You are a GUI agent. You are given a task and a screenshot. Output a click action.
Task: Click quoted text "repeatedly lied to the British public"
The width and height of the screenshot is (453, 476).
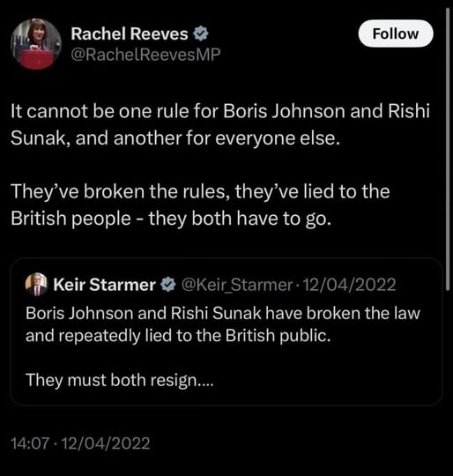pyautogui.click(x=194, y=336)
